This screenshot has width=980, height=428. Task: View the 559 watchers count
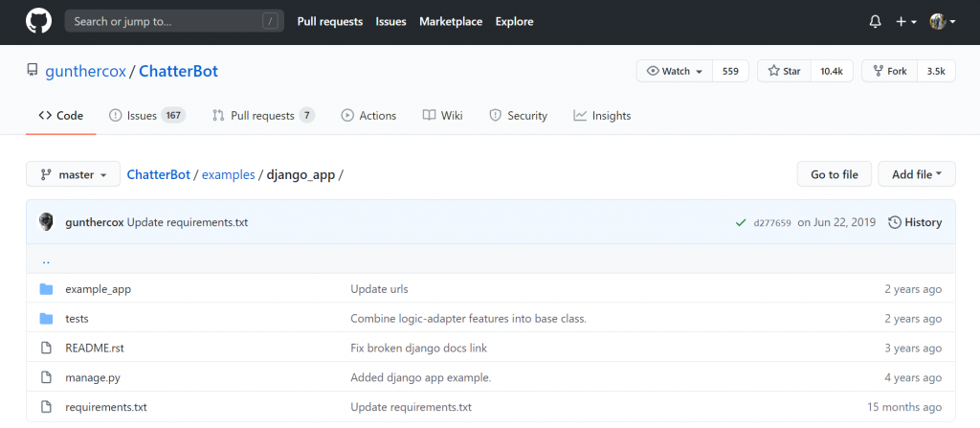click(730, 71)
